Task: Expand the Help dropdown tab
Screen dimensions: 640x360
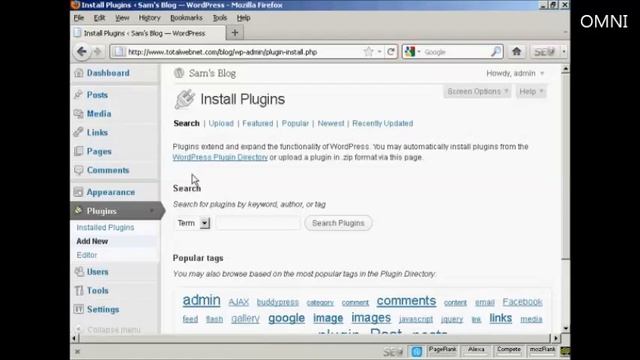Action: [x=531, y=91]
